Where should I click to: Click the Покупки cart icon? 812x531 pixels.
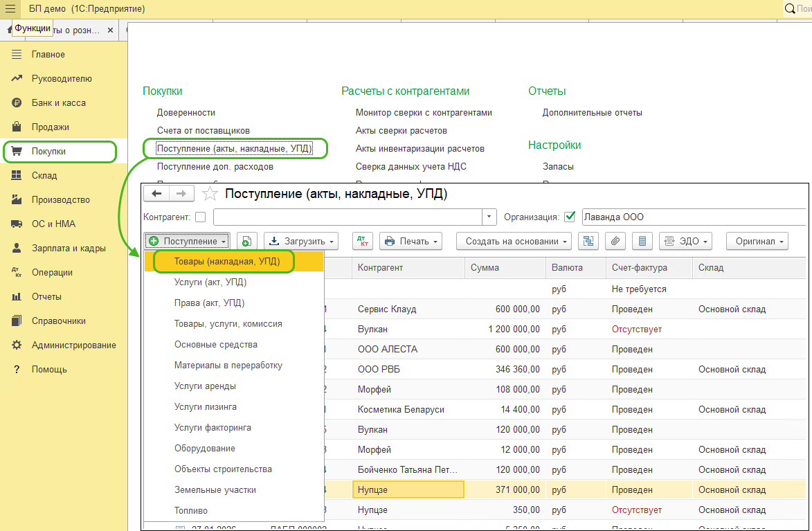17,152
